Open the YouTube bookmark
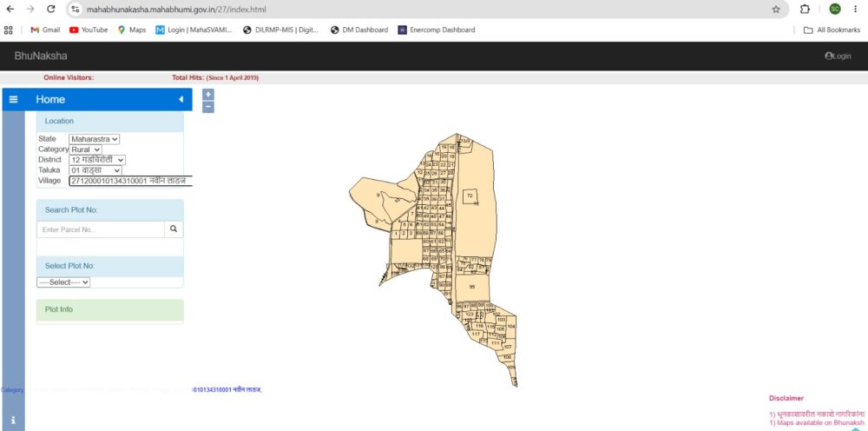This screenshot has width=868, height=431. [x=89, y=30]
